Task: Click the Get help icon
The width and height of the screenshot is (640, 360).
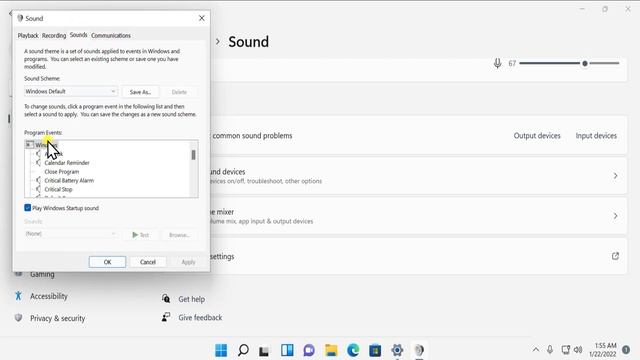Action: pyautogui.click(x=166, y=299)
